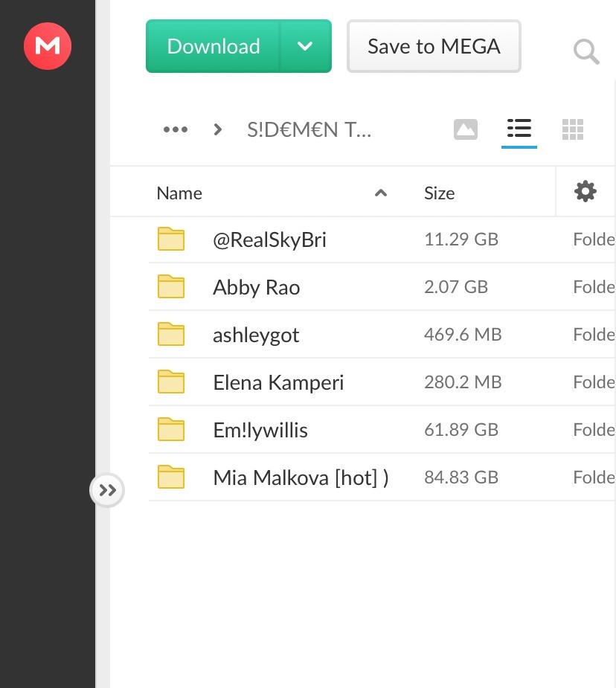The width and height of the screenshot is (616, 688).
Task: Select the @RealSkyBri folder name
Action: point(269,240)
